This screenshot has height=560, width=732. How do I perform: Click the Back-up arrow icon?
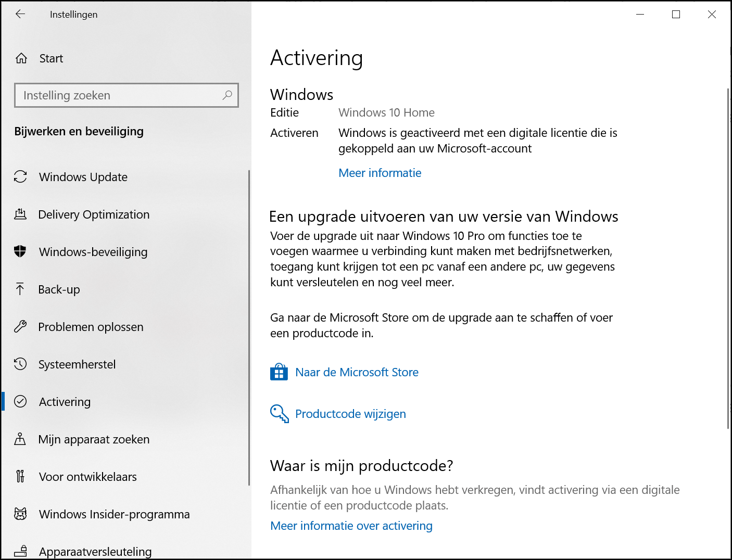point(20,289)
